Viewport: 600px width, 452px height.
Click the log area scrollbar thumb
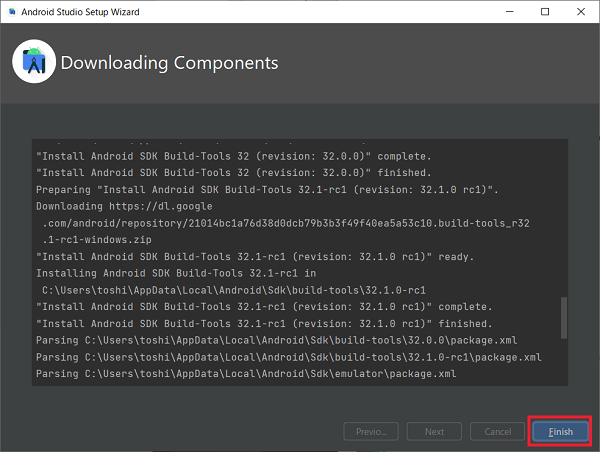[564, 318]
